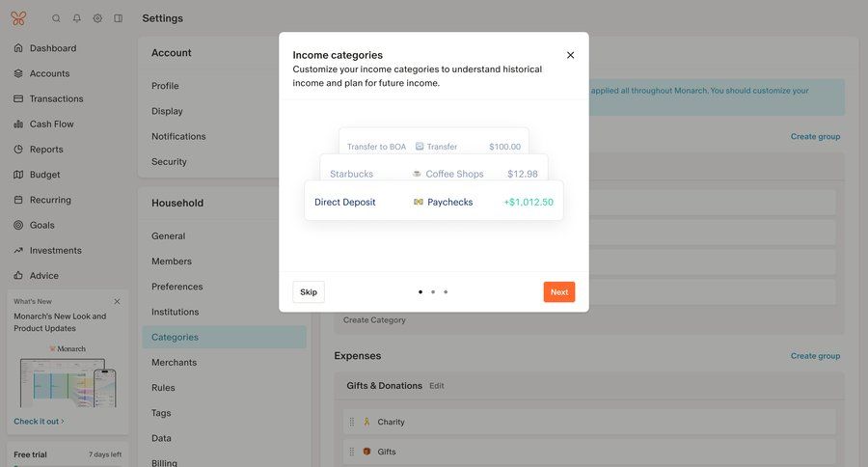Image resolution: width=868 pixels, height=467 pixels.
Task: Grab the Charity row drag handle
Action: tap(351, 422)
